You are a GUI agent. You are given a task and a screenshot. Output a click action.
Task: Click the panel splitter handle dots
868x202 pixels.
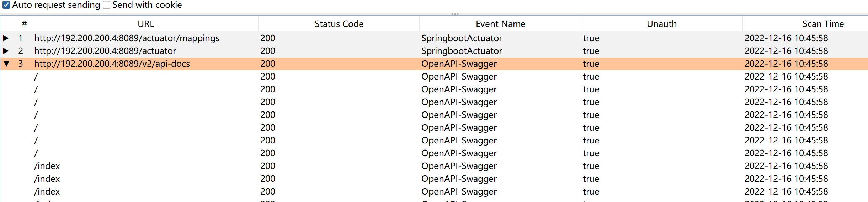[x=455, y=14]
